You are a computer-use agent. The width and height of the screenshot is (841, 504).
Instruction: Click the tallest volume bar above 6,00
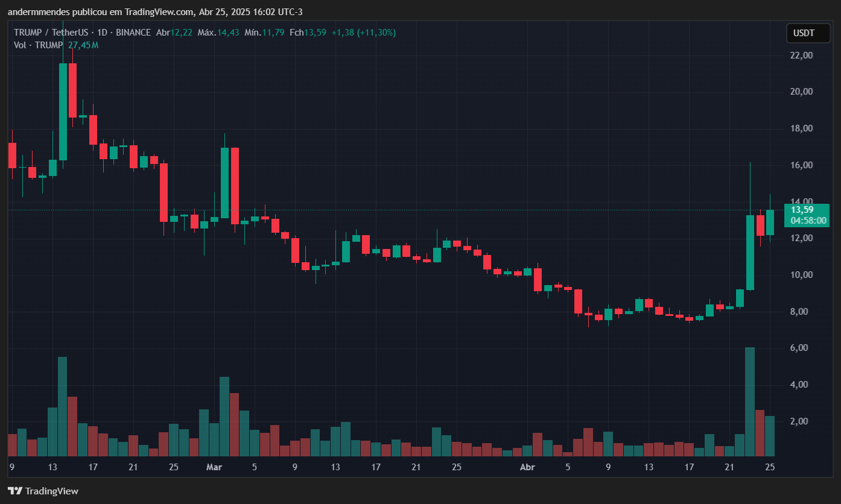[x=750, y=402]
